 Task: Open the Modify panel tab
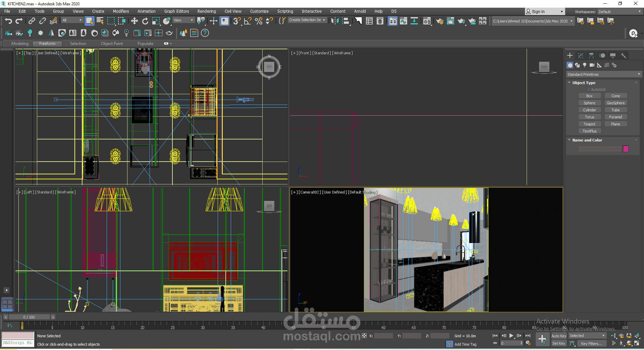581,56
